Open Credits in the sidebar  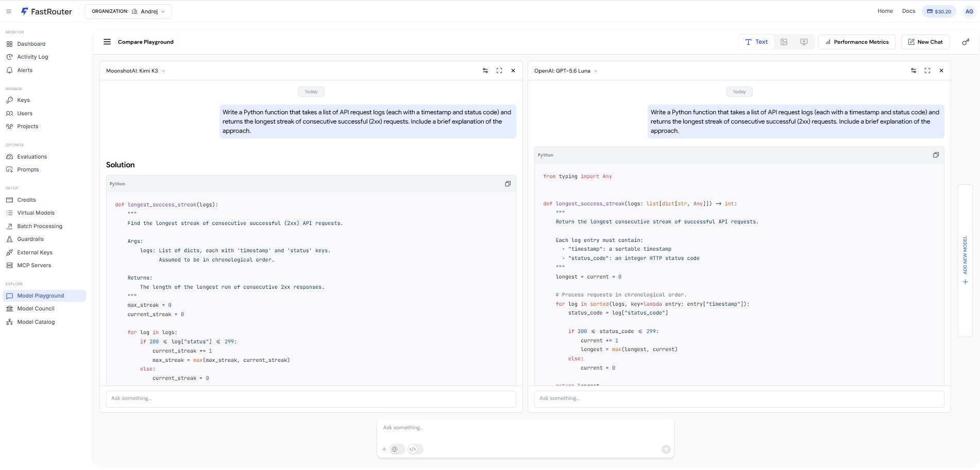tap(44, 200)
